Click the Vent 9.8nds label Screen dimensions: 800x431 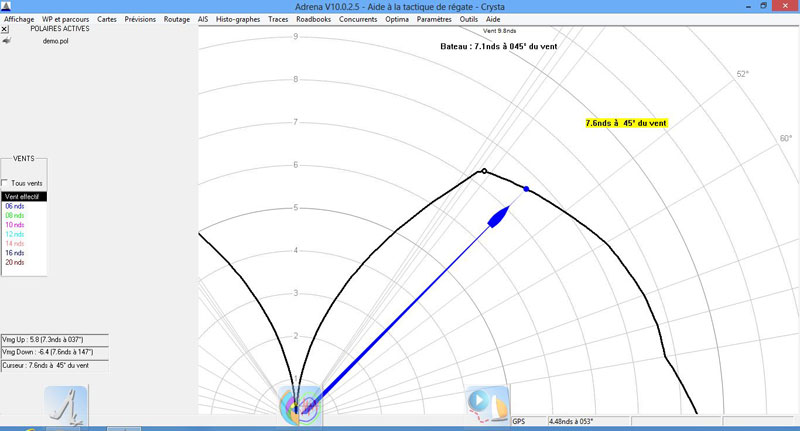[x=499, y=31]
